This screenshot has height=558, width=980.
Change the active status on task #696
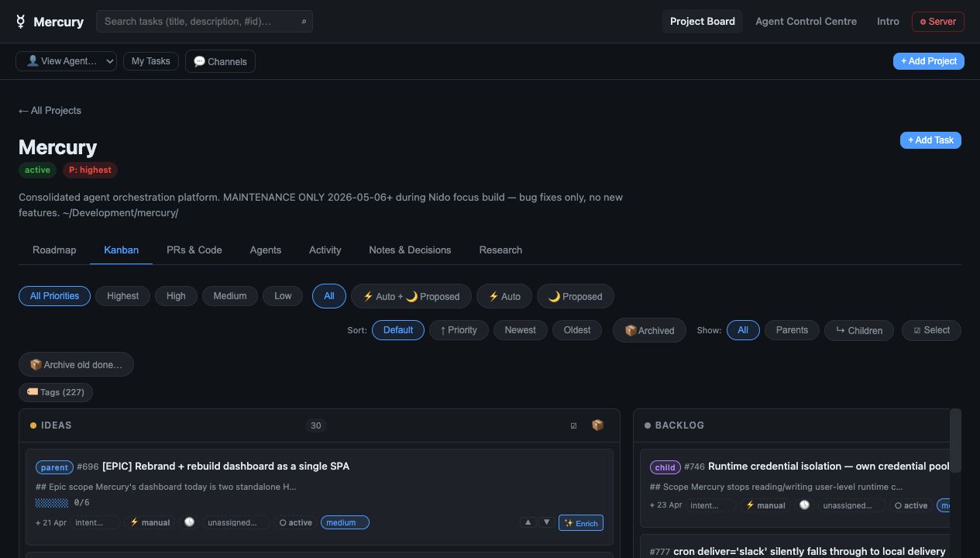(x=295, y=522)
